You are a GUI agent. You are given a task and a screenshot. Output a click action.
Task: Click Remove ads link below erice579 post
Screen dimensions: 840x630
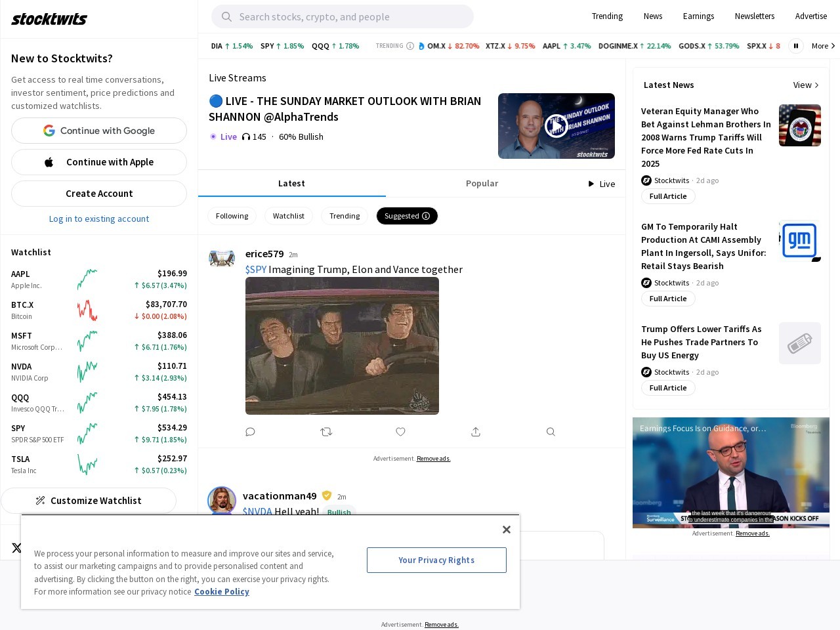[434, 458]
